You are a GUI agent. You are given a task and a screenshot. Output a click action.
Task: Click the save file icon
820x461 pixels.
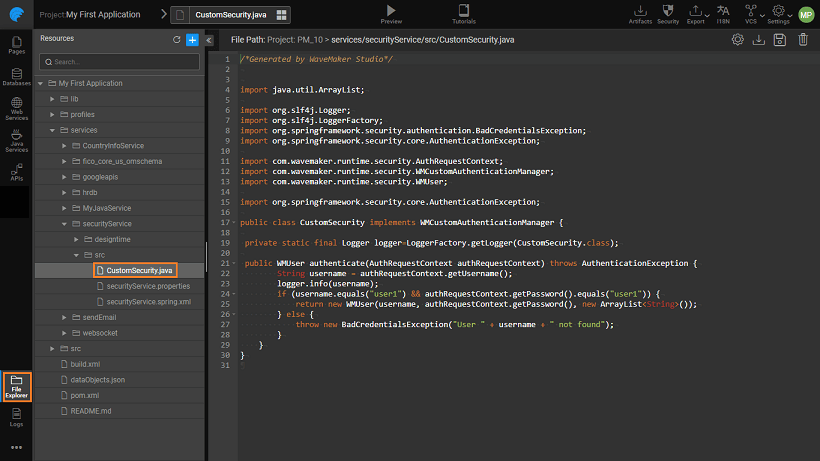click(x=781, y=39)
